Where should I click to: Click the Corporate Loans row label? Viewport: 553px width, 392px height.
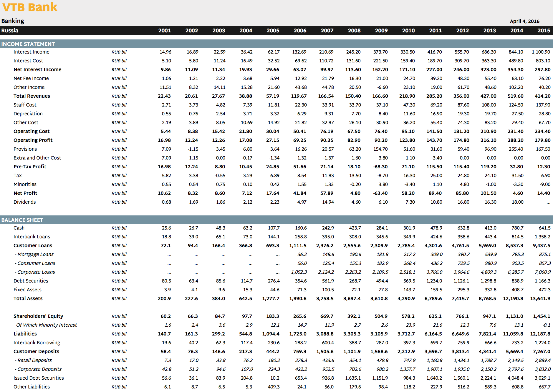click(x=35, y=272)
